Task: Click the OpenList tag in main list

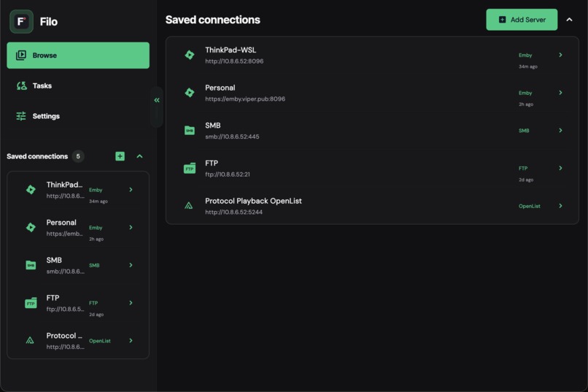Action: point(530,206)
